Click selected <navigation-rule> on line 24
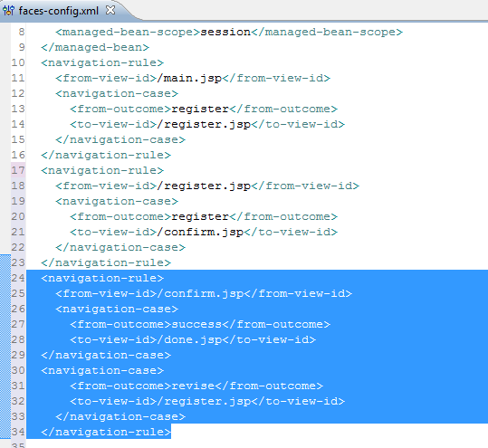 click(x=102, y=278)
